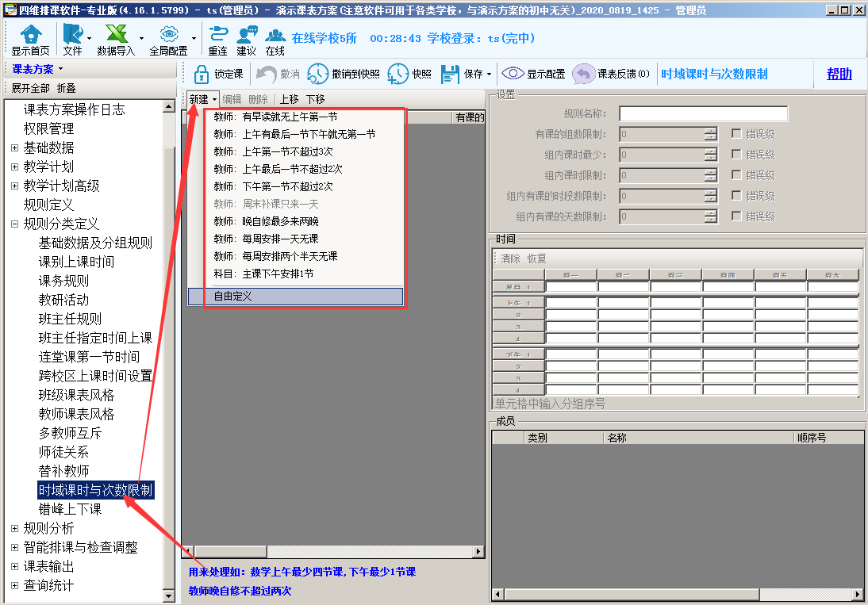Click the 锁定课 lock icon

click(202, 74)
